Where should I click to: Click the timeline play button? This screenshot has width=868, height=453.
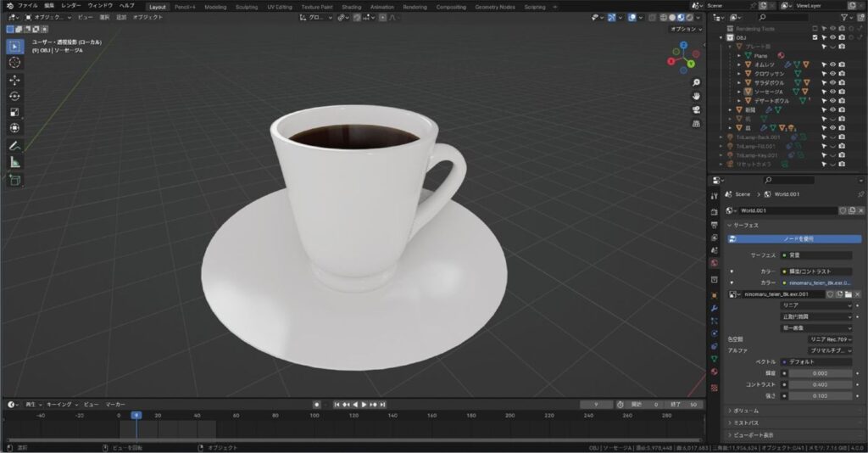tap(364, 405)
